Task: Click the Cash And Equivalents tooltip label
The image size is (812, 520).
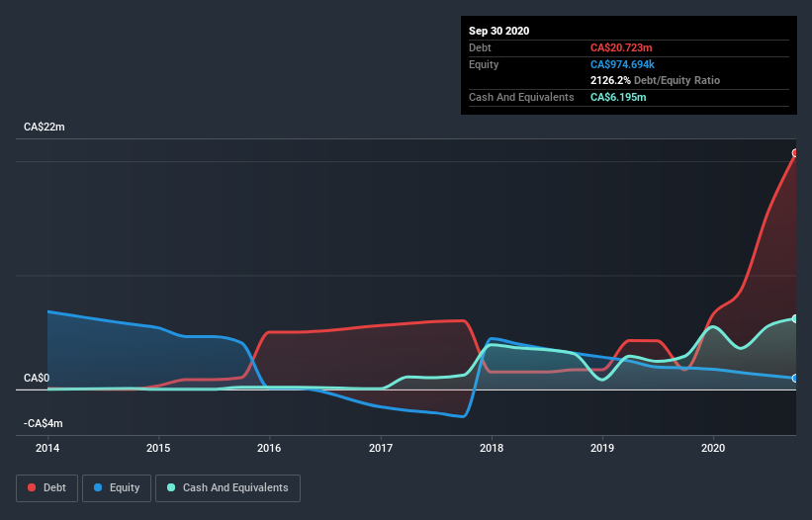Action: click(x=521, y=97)
